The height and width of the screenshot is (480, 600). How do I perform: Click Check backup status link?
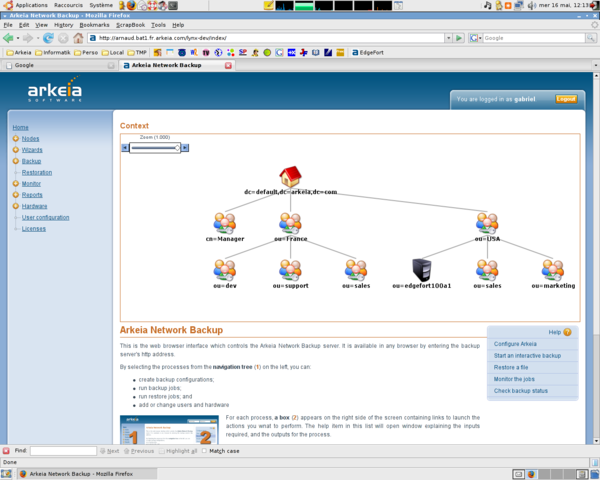(520, 391)
